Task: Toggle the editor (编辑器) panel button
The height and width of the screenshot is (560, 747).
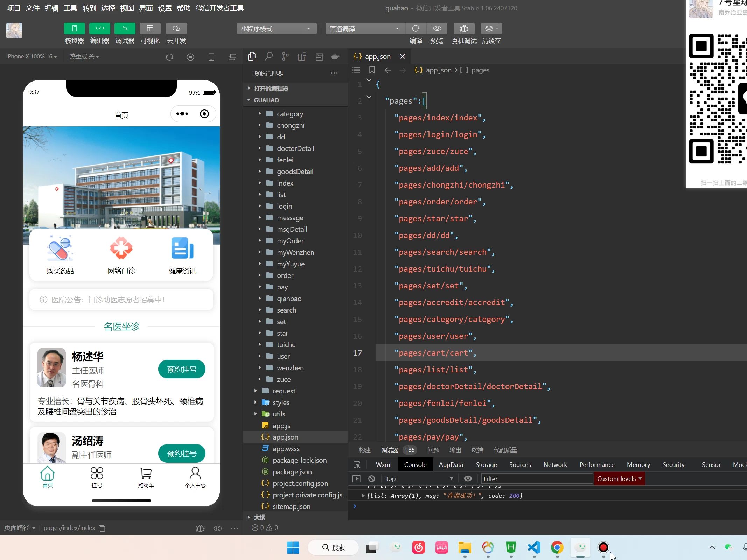Action: click(100, 28)
